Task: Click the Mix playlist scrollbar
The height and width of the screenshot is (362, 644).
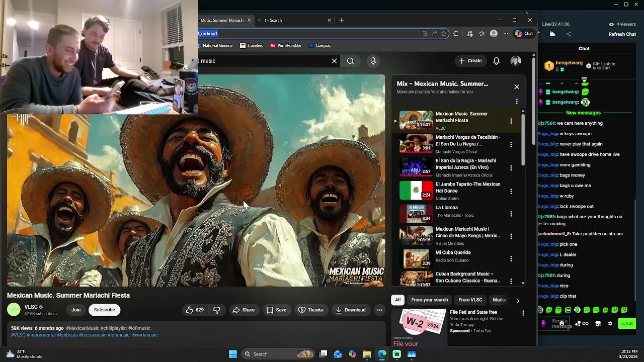Action: click(523, 139)
